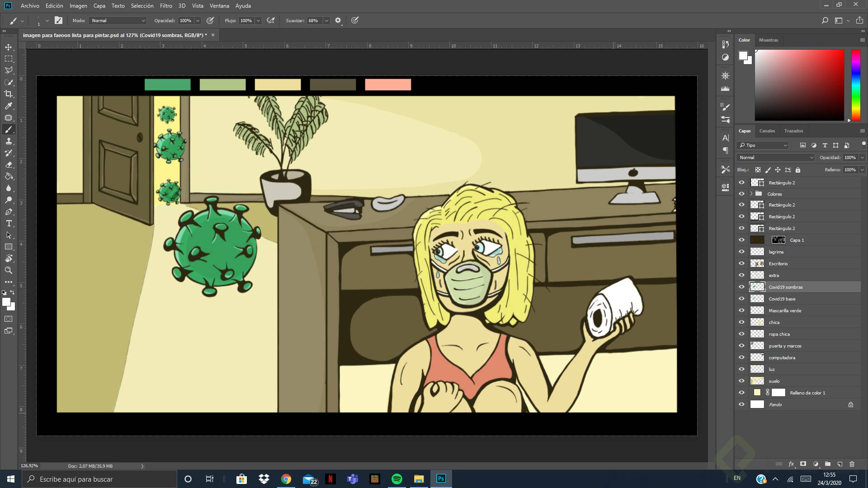Select the Crop tool
The height and width of the screenshot is (488, 868).
(x=9, y=94)
